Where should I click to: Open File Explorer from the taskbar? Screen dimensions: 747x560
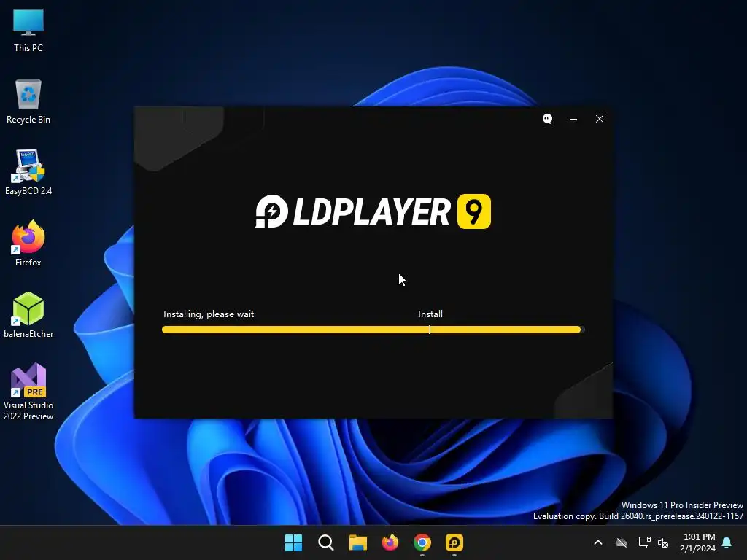357,542
